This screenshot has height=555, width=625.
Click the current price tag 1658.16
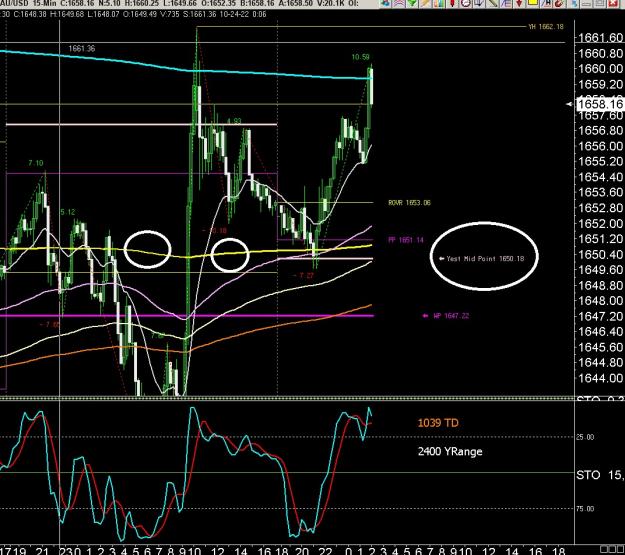point(600,104)
